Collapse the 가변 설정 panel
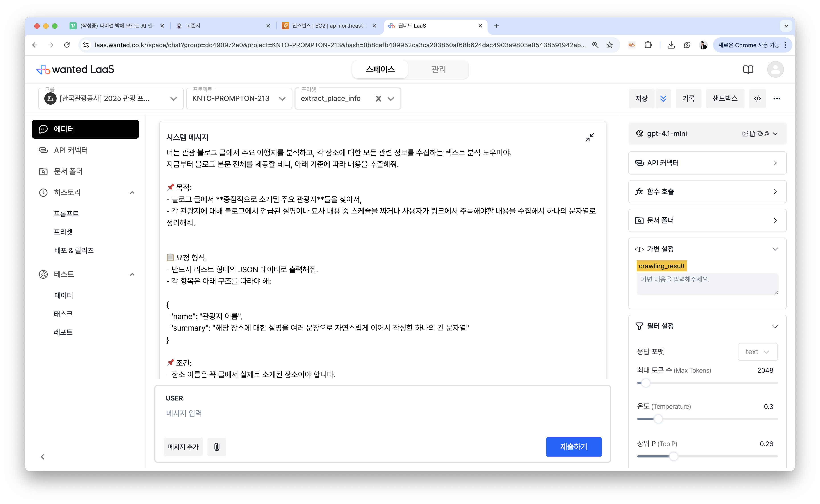820x504 pixels. click(x=775, y=249)
